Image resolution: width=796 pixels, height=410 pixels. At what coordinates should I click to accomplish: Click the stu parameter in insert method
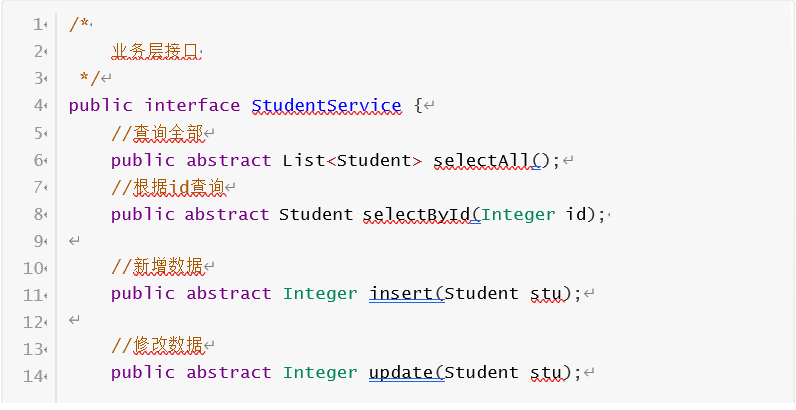[545, 293]
